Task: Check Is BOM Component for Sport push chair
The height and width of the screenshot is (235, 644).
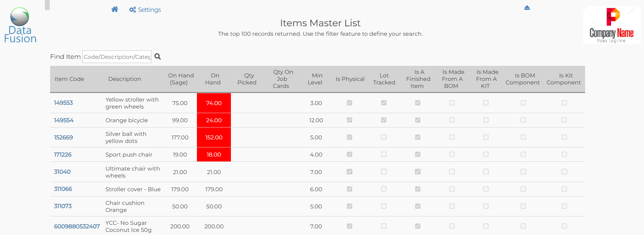Action: pyautogui.click(x=523, y=154)
